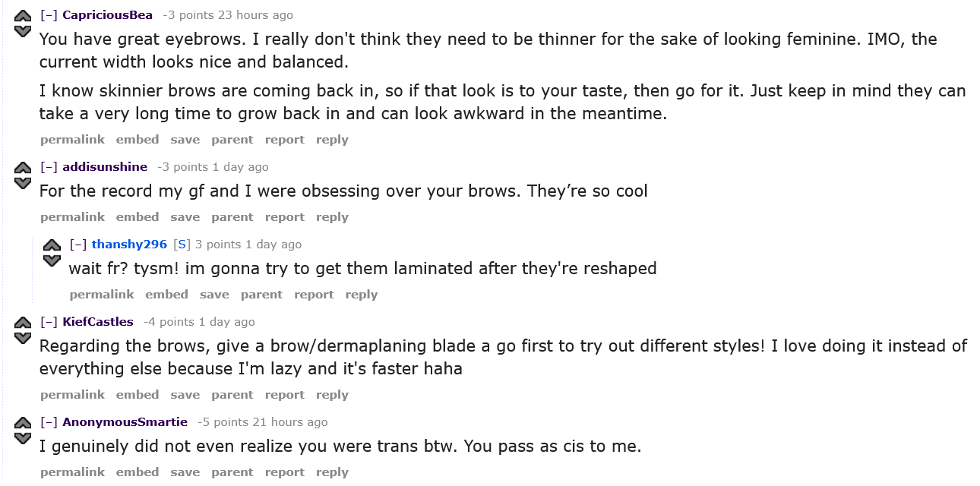Save CapriciousBea's comment
The height and width of the screenshot is (486, 980).
185,140
